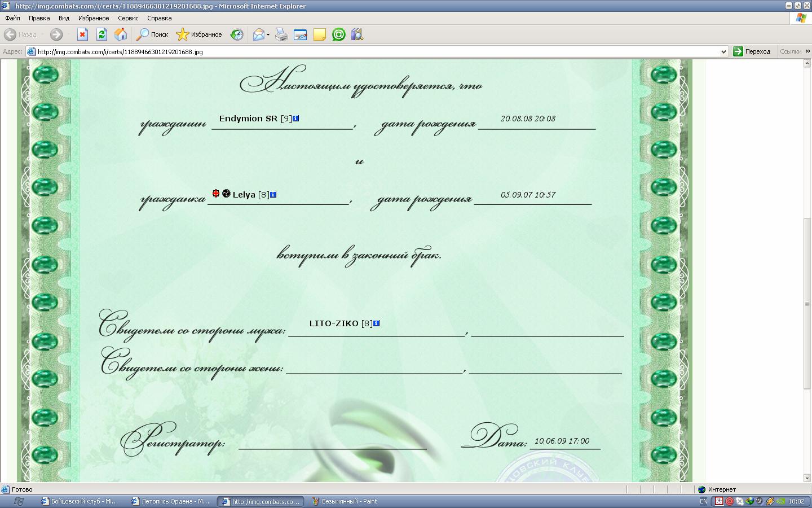
Task: Click the yellow note toolbar icon
Action: 319,34
